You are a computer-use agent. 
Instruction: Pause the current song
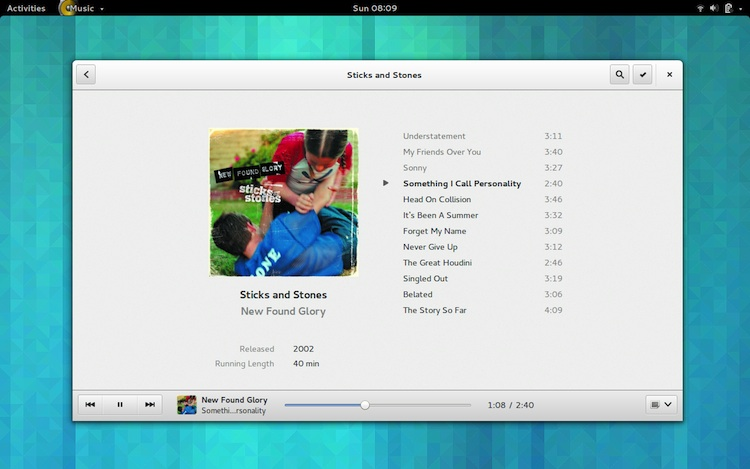pos(120,404)
